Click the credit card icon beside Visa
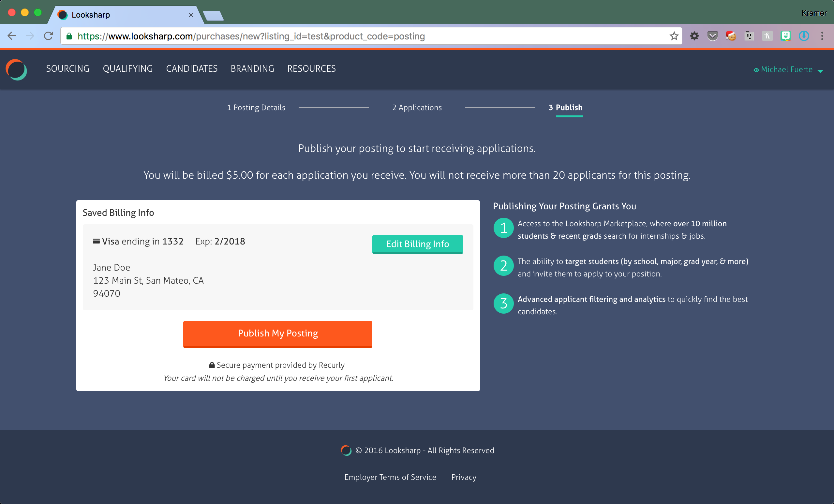 click(96, 241)
